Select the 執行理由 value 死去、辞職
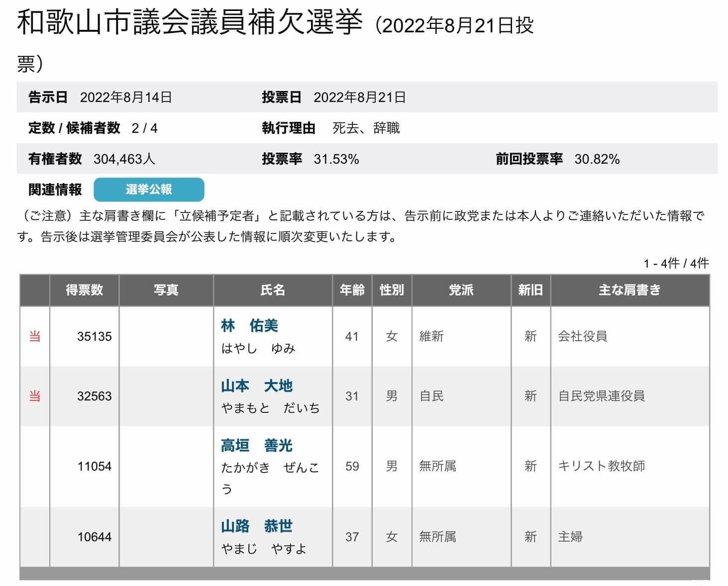The height and width of the screenshot is (586, 728). click(x=366, y=128)
